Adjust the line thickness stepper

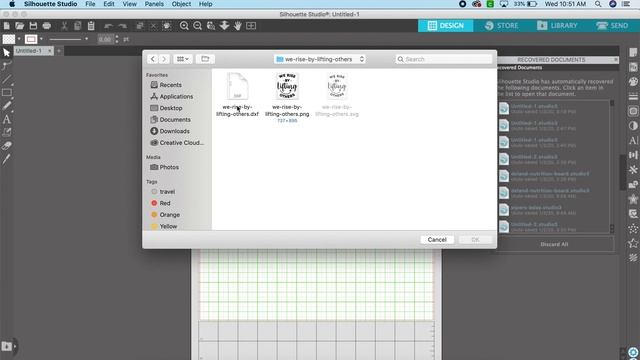(117, 39)
